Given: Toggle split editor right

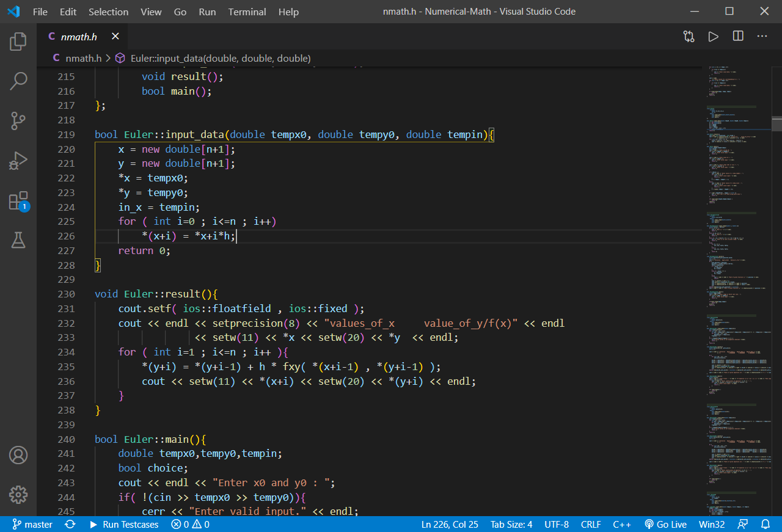Looking at the screenshot, I should coord(738,37).
